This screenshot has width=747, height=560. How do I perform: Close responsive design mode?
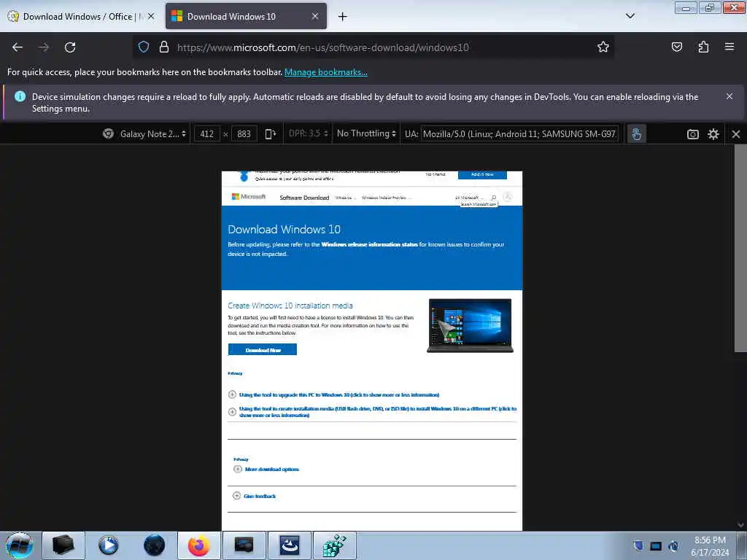[x=735, y=134]
